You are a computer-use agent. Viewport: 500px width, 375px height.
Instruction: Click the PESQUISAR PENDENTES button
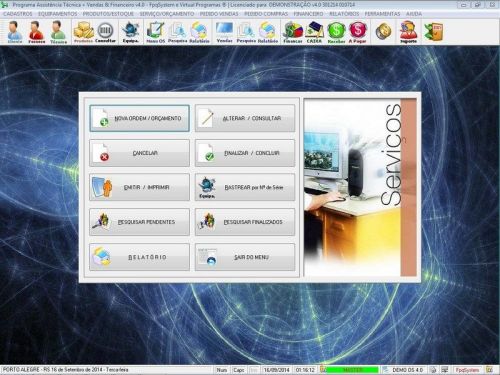(139, 222)
